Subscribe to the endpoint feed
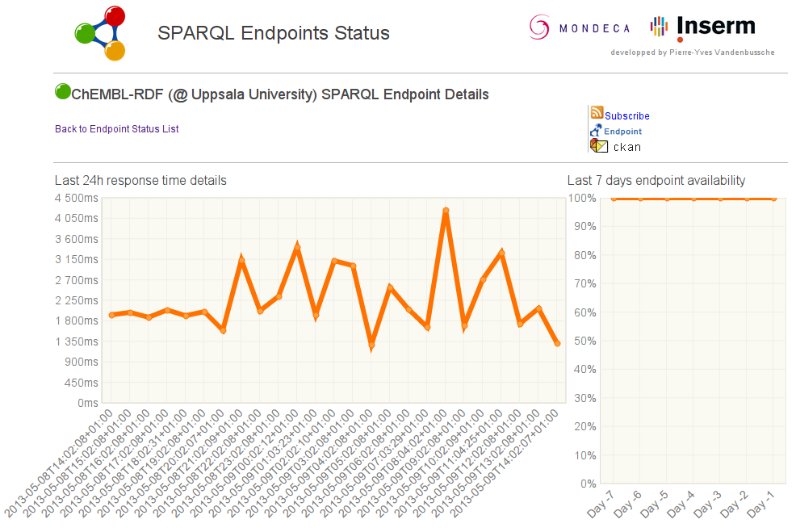The width and height of the screenshot is (796, 532). 627,115
